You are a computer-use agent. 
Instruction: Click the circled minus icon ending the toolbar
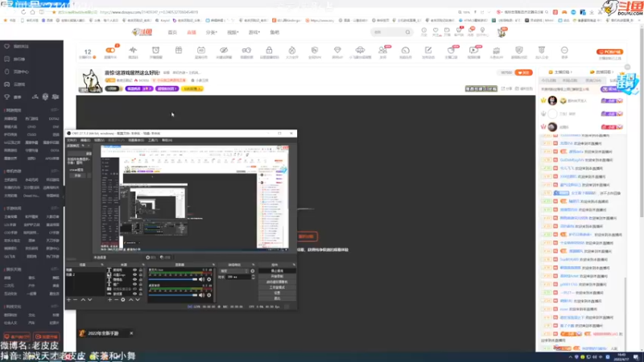point(564,50)
